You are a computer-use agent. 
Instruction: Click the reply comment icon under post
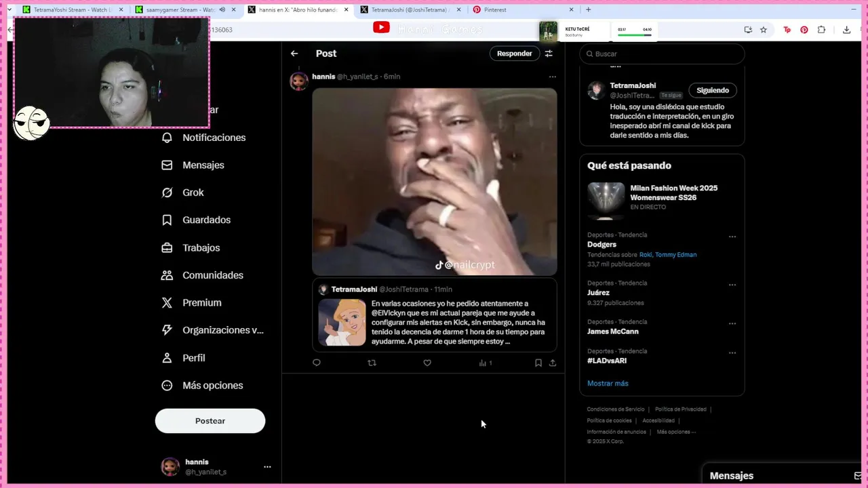click(317, 363)
